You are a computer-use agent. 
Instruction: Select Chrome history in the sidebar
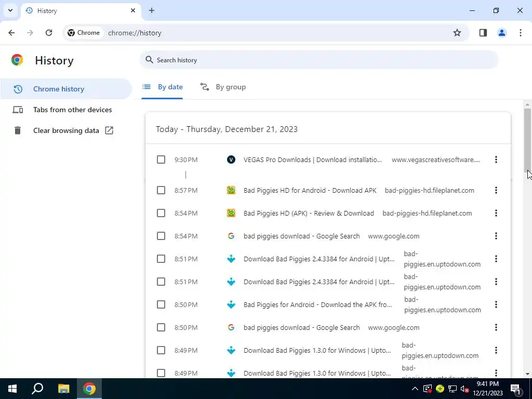coord(66,89)
